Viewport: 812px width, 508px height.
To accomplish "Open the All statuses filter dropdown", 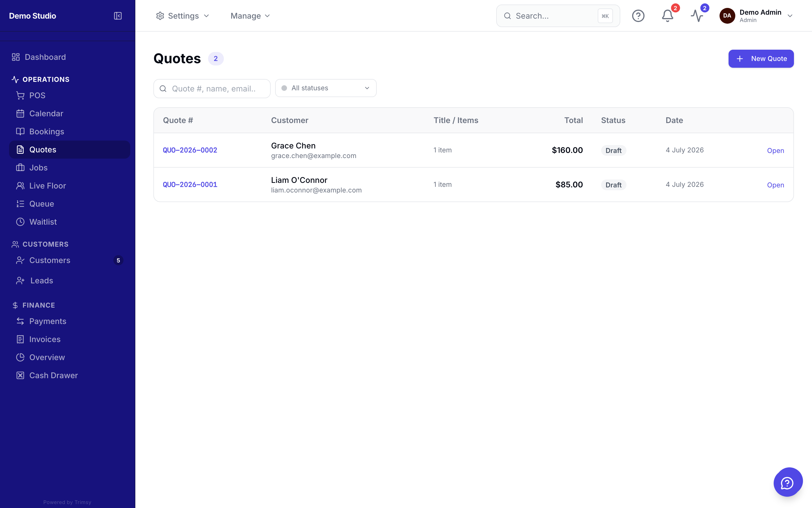I will click(326, 88).
